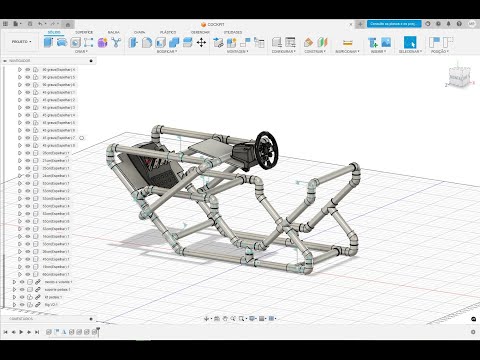Screen dimensions: 480x360
Task: Open the SELECIONAR dropdown menu
Action: (410, 52)
